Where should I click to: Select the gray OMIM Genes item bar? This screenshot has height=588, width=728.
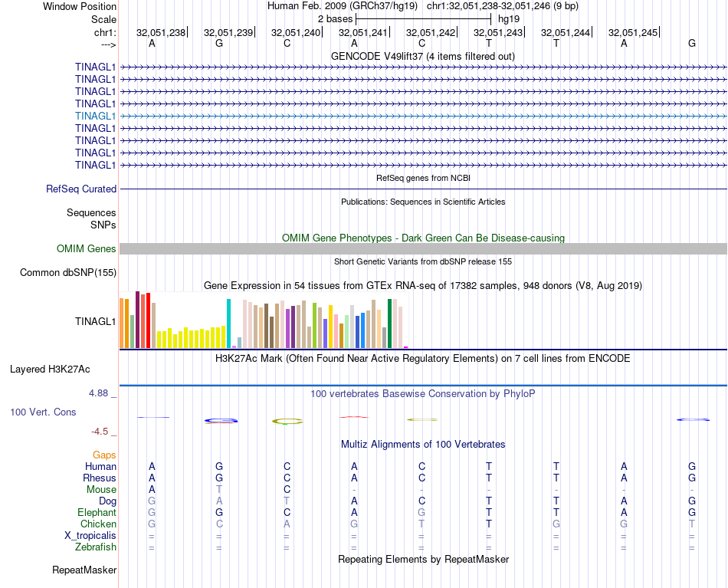point(423,248)
